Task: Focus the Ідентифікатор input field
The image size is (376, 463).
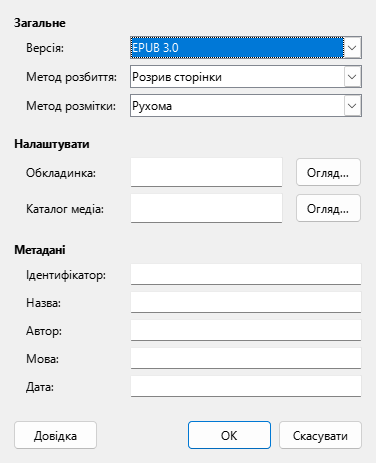Action: coord(246,274)
